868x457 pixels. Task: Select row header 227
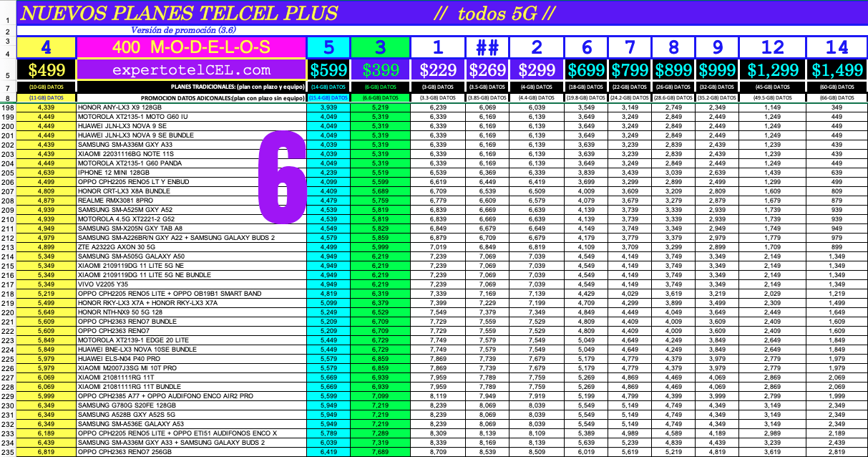pos(8,377)
